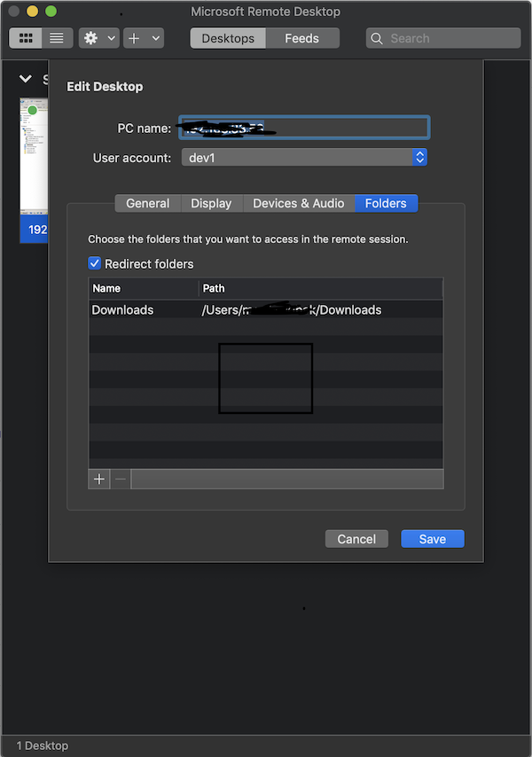This screenshot has width=532, height=757.
Task: Collapse the saved desktops group chevron
Action: click(x=25, y=78)
